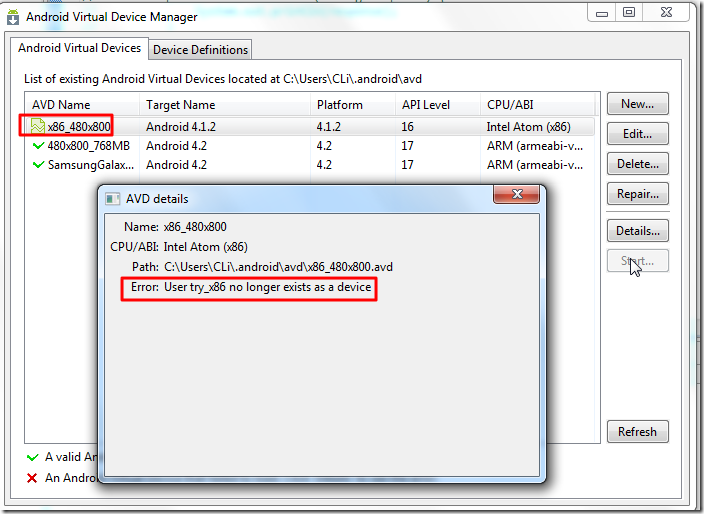This screenshot has width=704, height=514.
Task: Click Platform 4.1.2 cell
Action: click(329, 127)
